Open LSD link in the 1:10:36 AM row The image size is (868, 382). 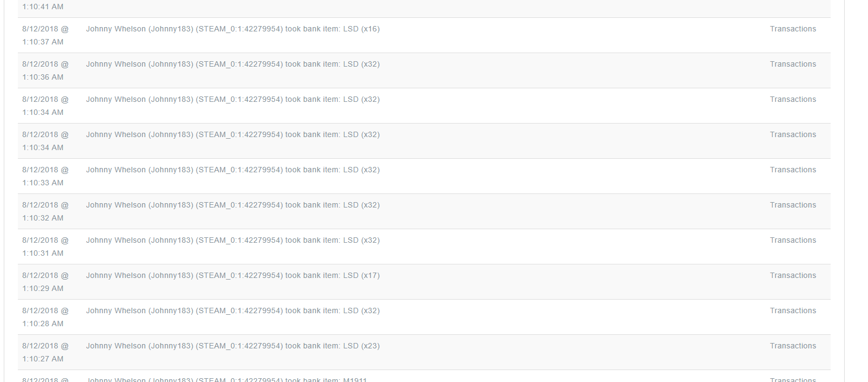pyautogui.click(x=351, y=64)
